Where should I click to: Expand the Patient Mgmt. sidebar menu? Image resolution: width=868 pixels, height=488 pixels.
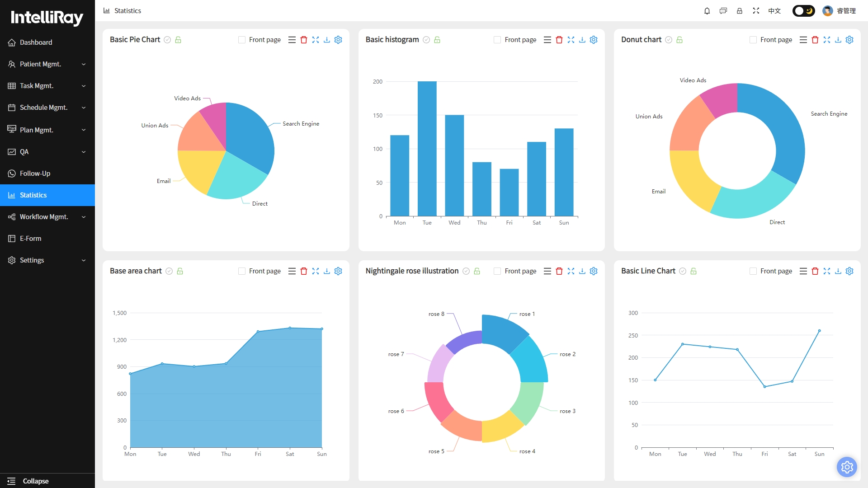[47, 64]
